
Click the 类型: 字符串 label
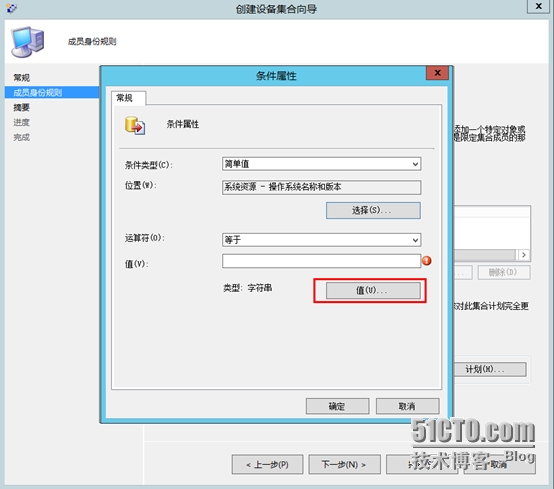[x=248, y=288]
